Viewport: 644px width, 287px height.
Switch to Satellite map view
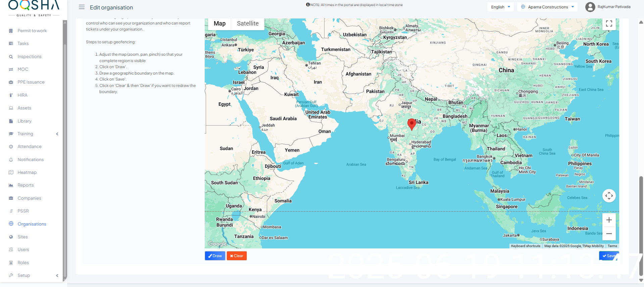(248, 23)
